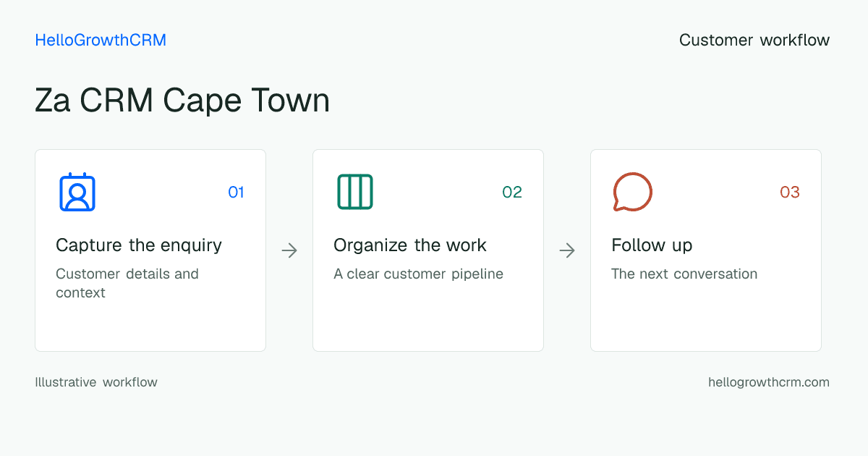
Task: Click the columns board icon in the Organize card
Action: coord(355,192)
